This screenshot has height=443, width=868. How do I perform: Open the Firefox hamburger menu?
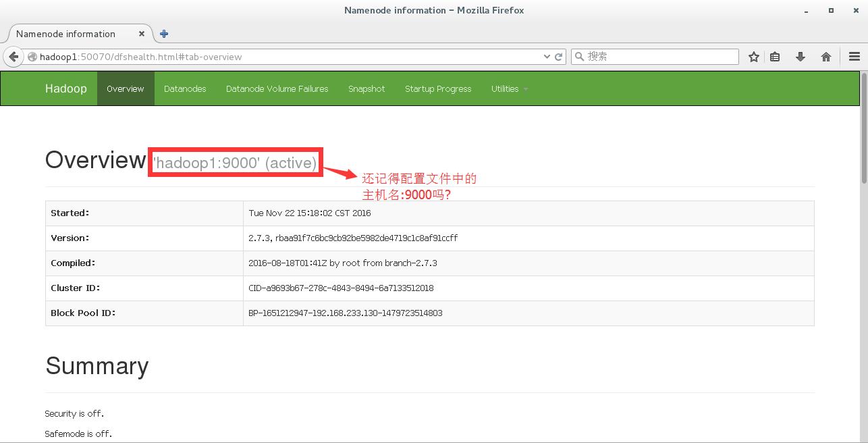[854, 57]
